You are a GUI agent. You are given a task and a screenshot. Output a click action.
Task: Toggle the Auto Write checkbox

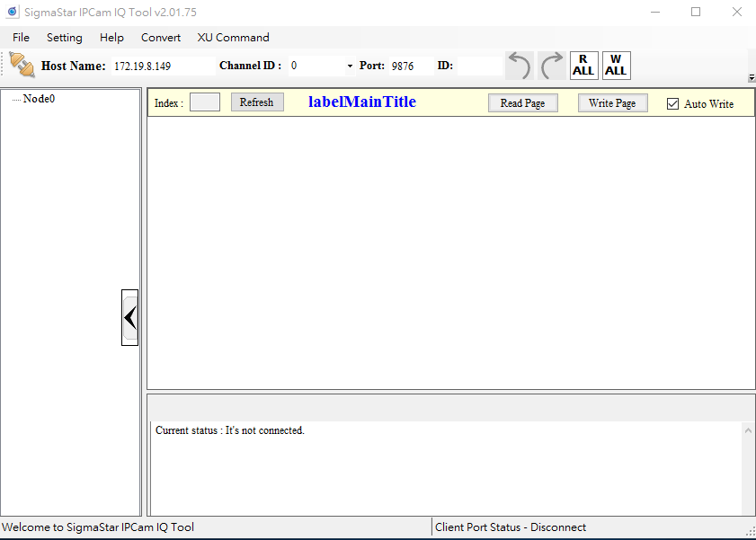pos(672,104)
